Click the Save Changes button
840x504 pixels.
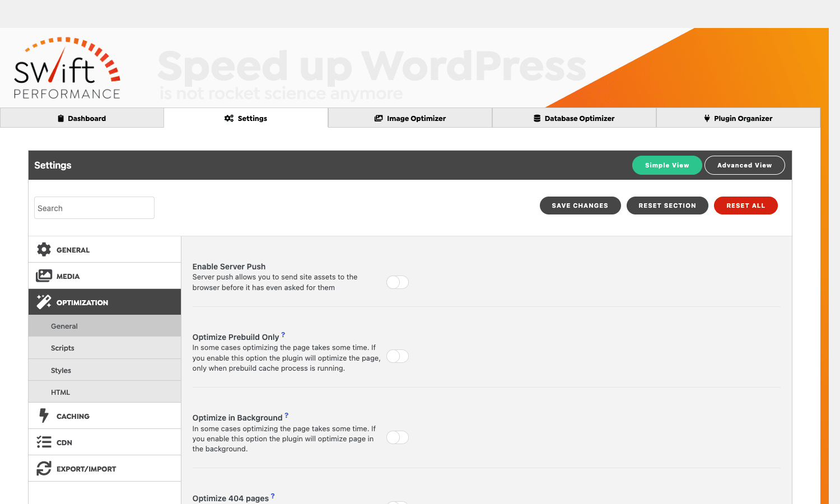pos(580,206)
